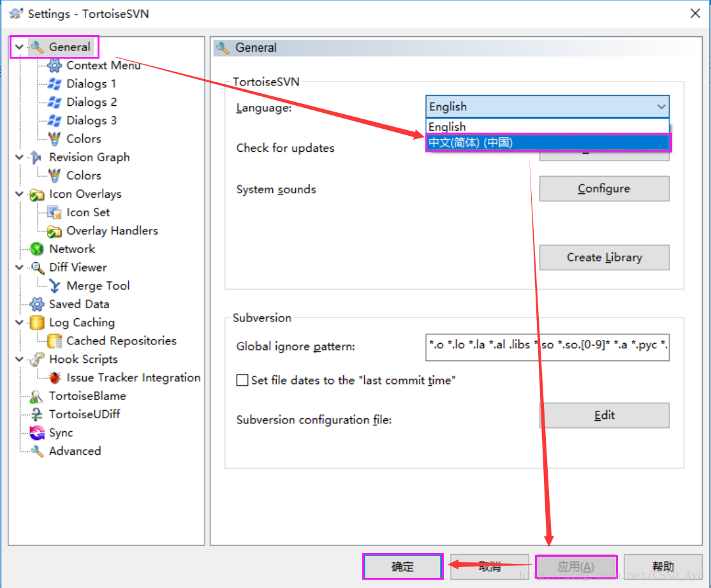711x588 pixels.
Task: Select the Saved Data tree item
Action: click(79, 304)
